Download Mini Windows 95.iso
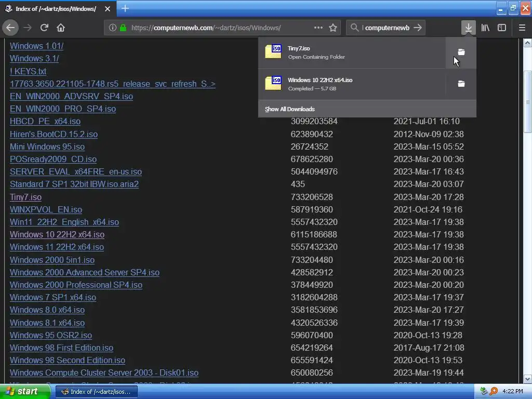 tap(47, 147)
